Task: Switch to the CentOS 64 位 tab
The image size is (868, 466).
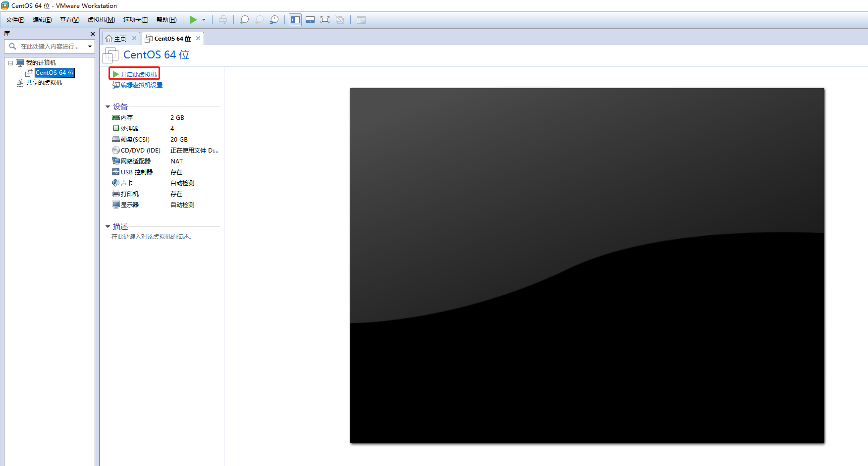Action: pos(172,39)
